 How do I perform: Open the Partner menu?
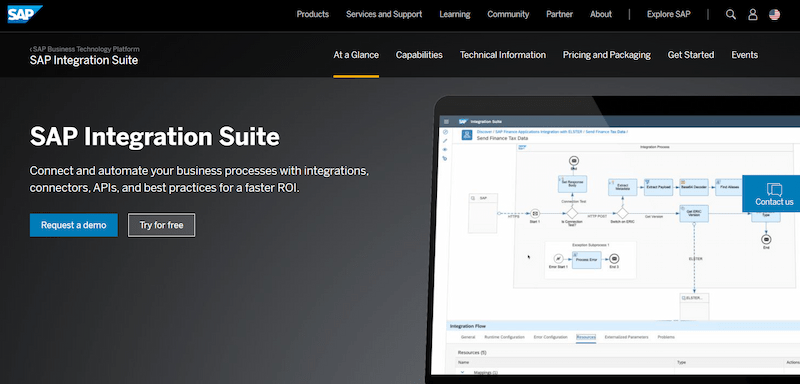click(x=559, y=14)
